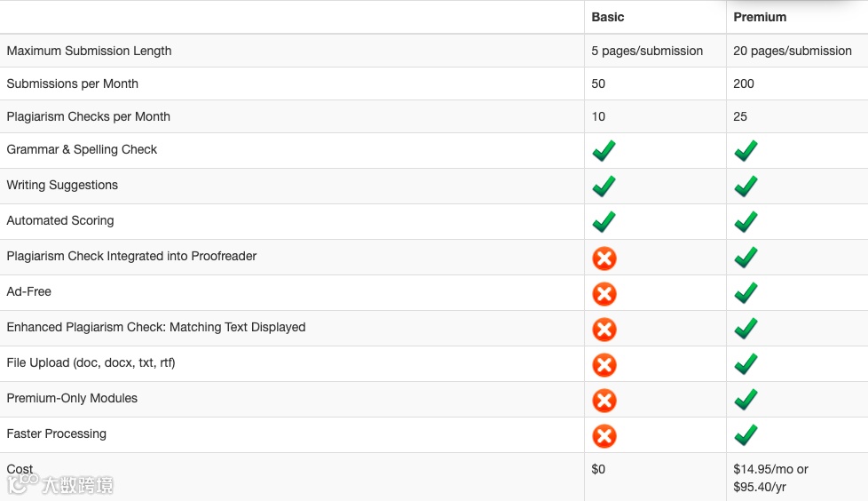Click the watermark logo at bottom left
Viewport: 868px width, 501px height.
point(60,485)
